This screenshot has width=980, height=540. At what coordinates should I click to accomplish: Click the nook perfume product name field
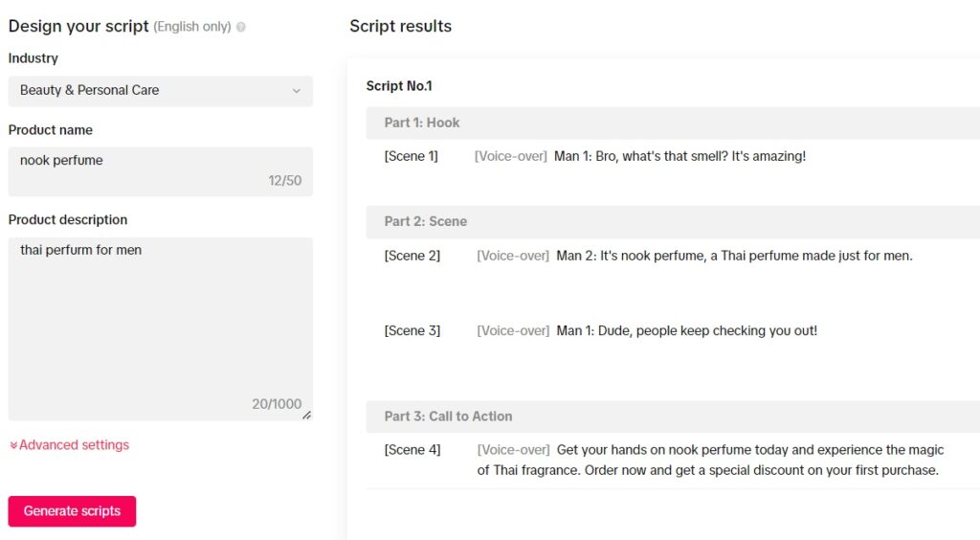161,171
